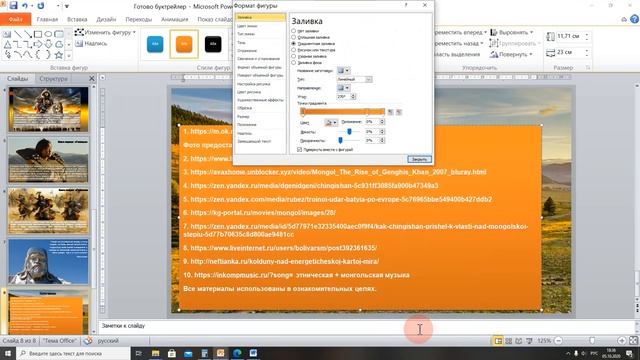
Task: Open the Анимация ribbon tab
Action: pos(175,19)
